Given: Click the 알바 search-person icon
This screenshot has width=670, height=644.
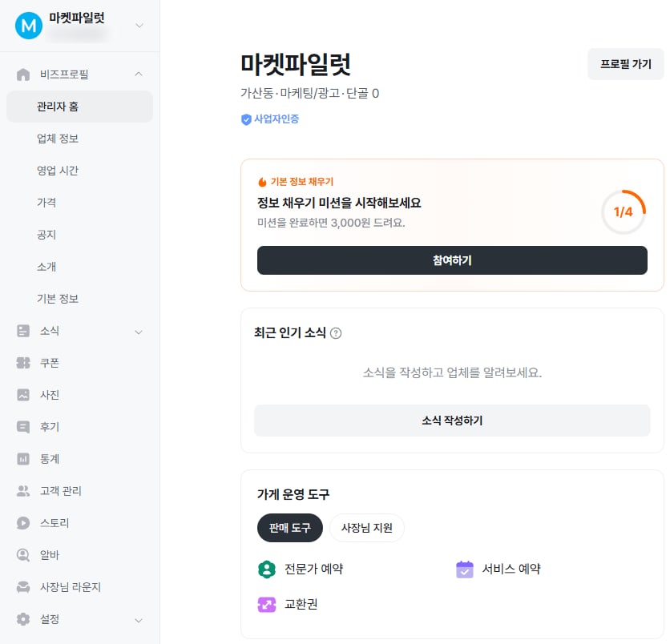Looking at the screenshot, I should coord(23,555).
